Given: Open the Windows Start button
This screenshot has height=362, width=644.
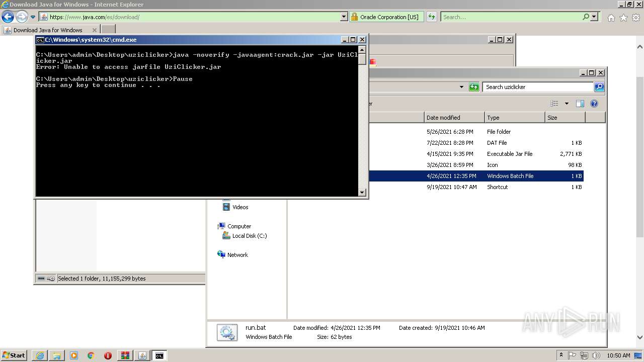Looking at the screenshot, I should (14, 355).
